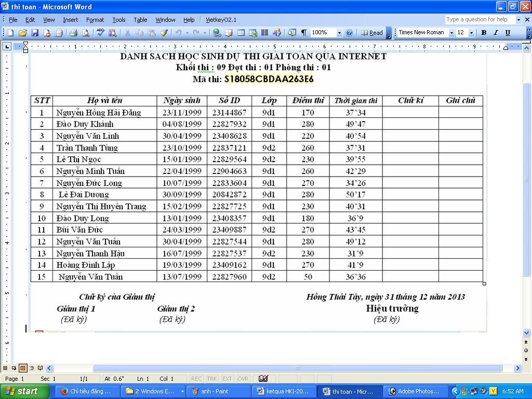Open 'Type a question for help' dropdown arrow
Image resolution: width=532 pixels, height=399 pixels.
pyautogui.click(x=518, y=20)
